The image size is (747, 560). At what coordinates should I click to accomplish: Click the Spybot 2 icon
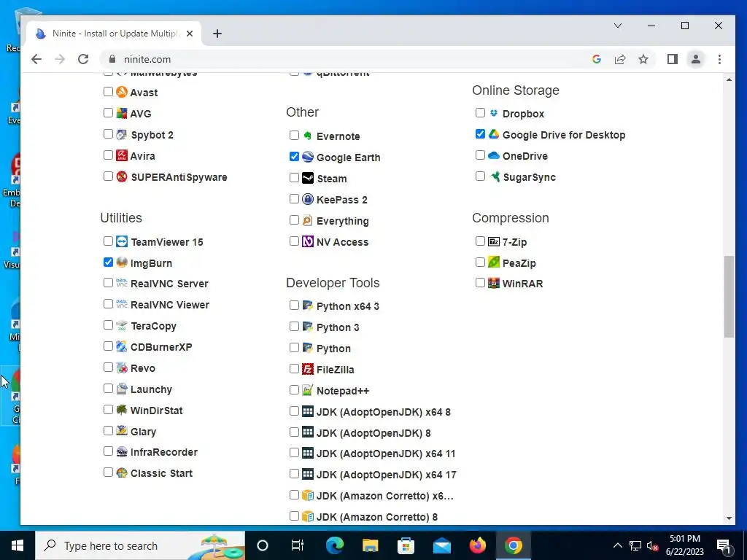click(x=122, y=134)
